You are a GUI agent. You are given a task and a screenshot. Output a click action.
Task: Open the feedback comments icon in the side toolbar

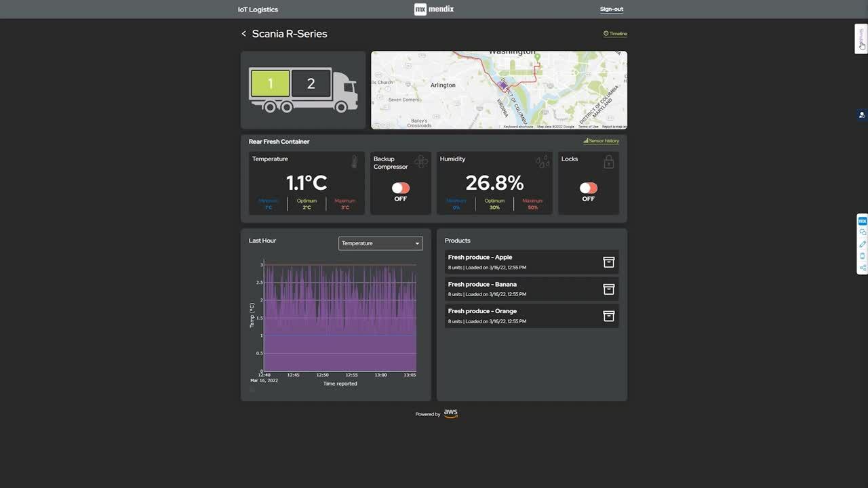(863, 232)
